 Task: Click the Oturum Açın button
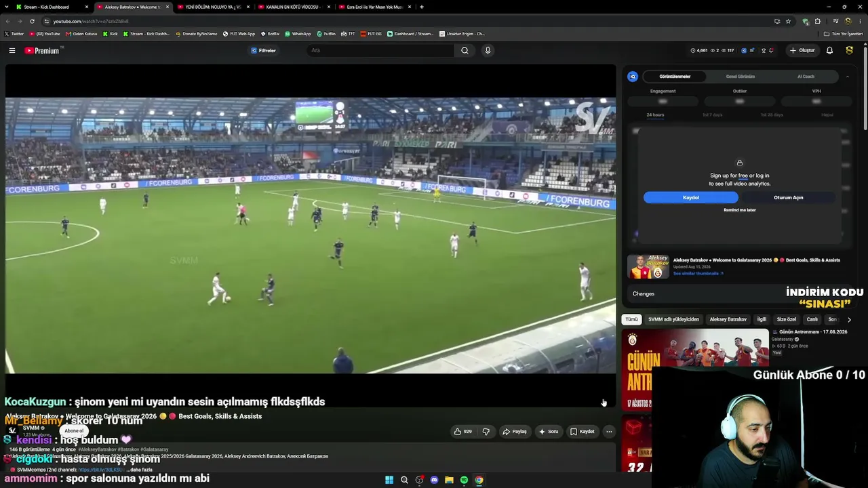coord(789,197)
